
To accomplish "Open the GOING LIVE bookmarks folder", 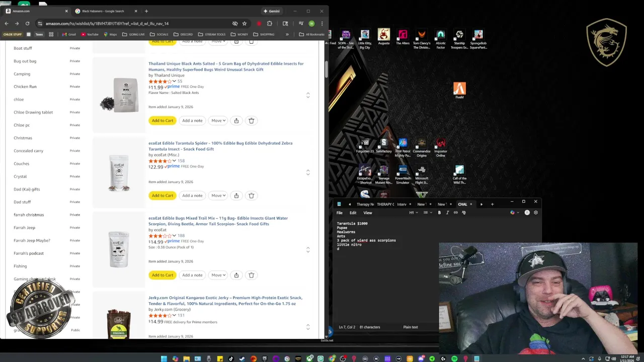I will pos(134,34).
